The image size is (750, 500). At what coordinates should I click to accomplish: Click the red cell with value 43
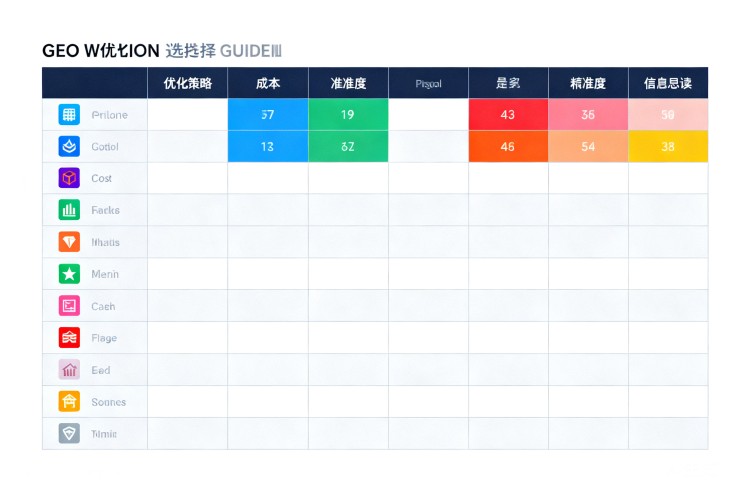(508, 114)
